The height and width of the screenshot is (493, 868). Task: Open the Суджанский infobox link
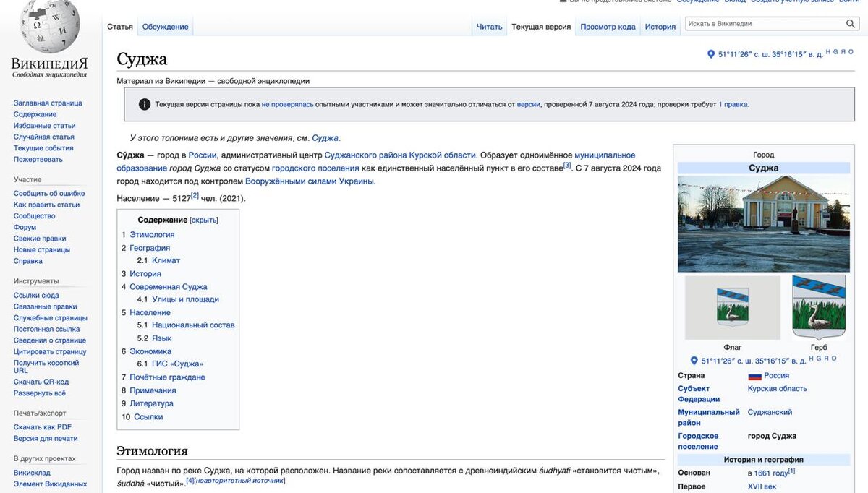770,413
